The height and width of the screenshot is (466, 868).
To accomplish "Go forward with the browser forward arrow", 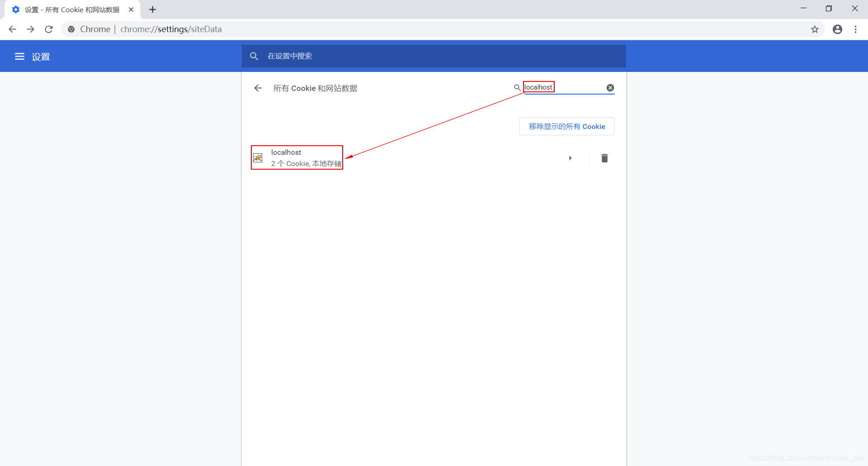I will click(30, 29).
